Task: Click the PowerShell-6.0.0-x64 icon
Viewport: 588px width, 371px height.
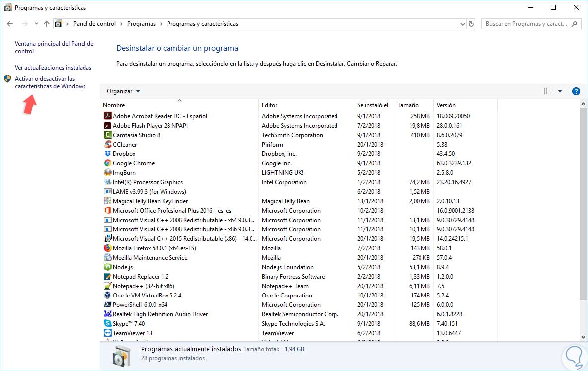Action: point(108,304)
